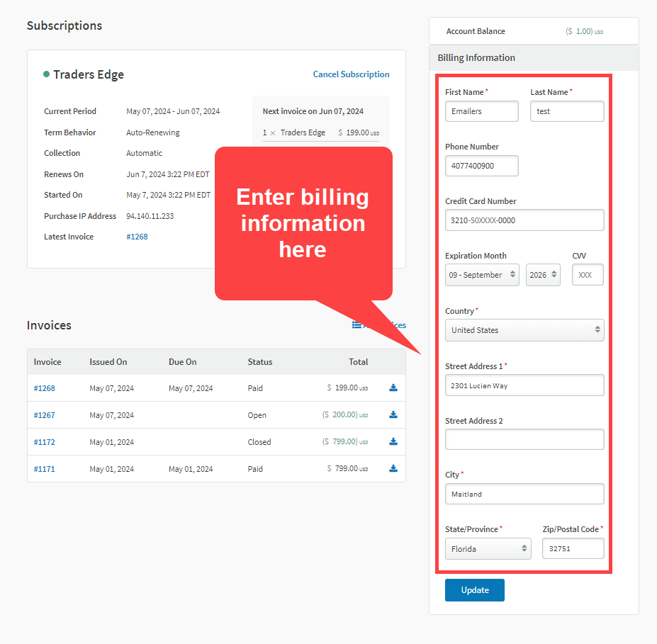The image size is (657, 644).
Task: Click the Paid status of invoice #1268
Action: [x=255, y=388]
